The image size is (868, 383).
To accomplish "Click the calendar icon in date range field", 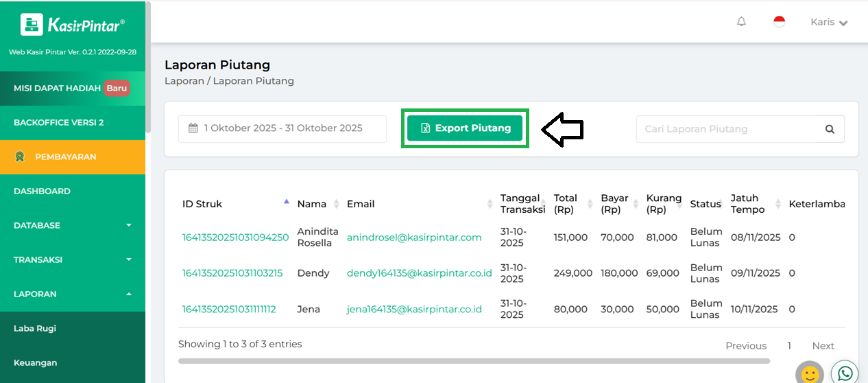I will click(193, 128).
